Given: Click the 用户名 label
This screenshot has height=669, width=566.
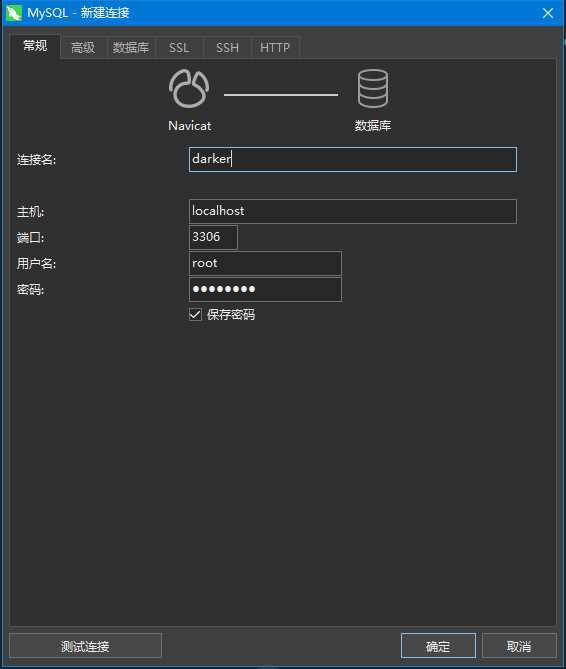Looking at the screenshot, I should click(36, 264).
